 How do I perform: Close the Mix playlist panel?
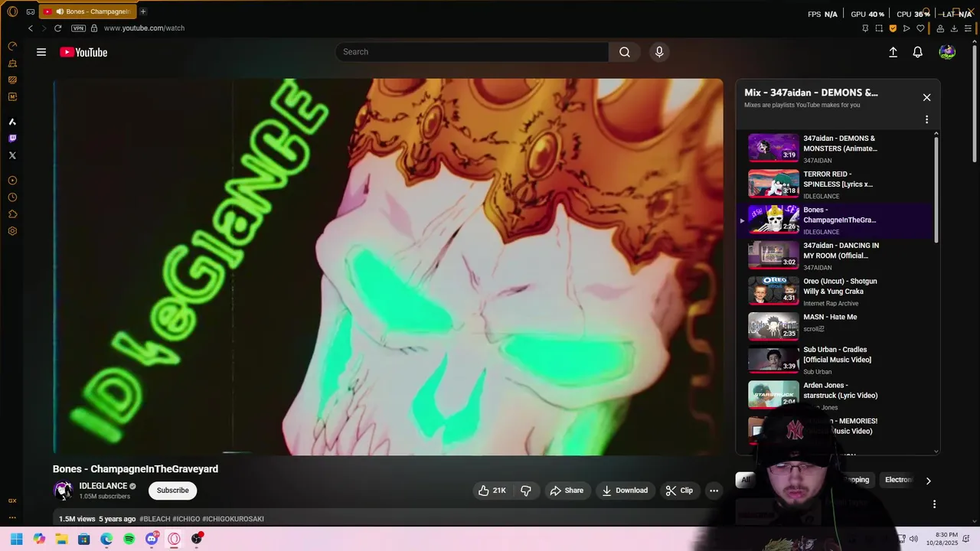coord(926,97)
